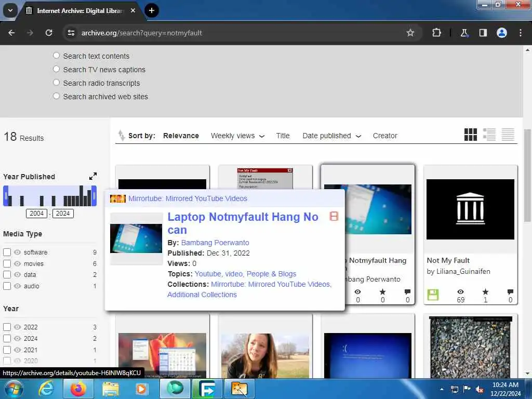
Task: Hide software results with eye icon
Action: [17, 252]
